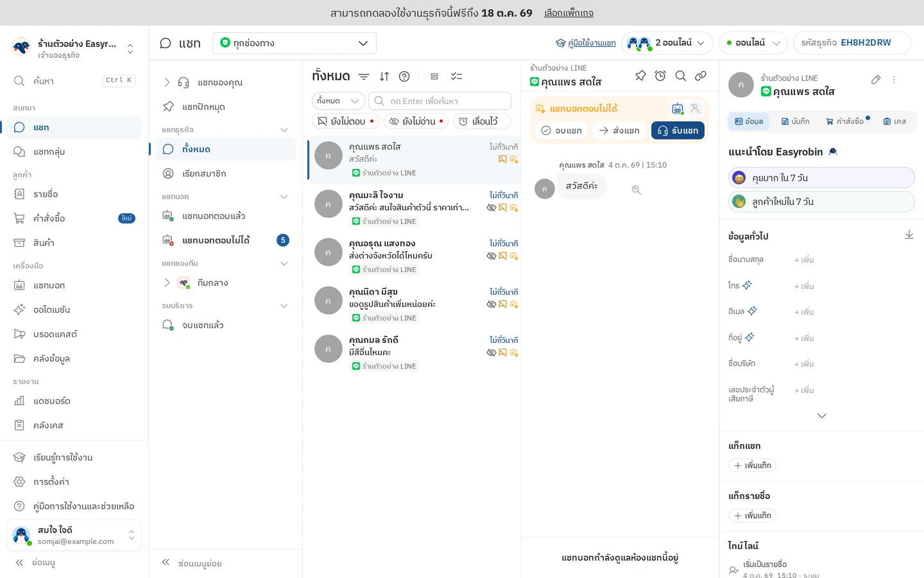Search within the chat using magnifier icon
This screenshot has width=924, height=578.
coord(681,76)
